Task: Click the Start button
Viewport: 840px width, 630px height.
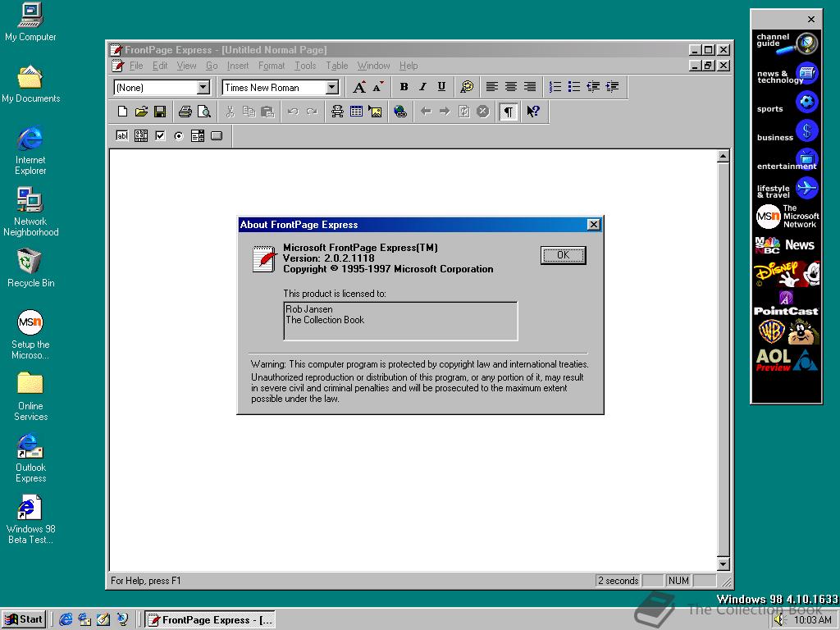Action: click(24, 619)
